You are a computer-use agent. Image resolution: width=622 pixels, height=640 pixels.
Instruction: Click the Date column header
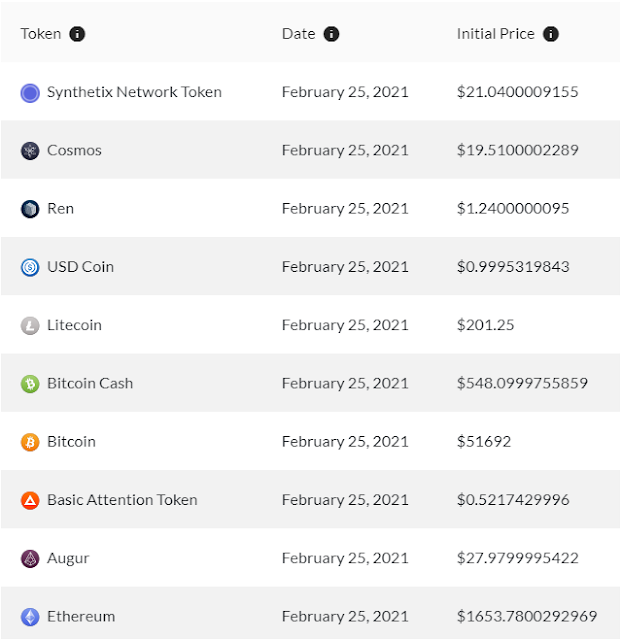(298, 34)
